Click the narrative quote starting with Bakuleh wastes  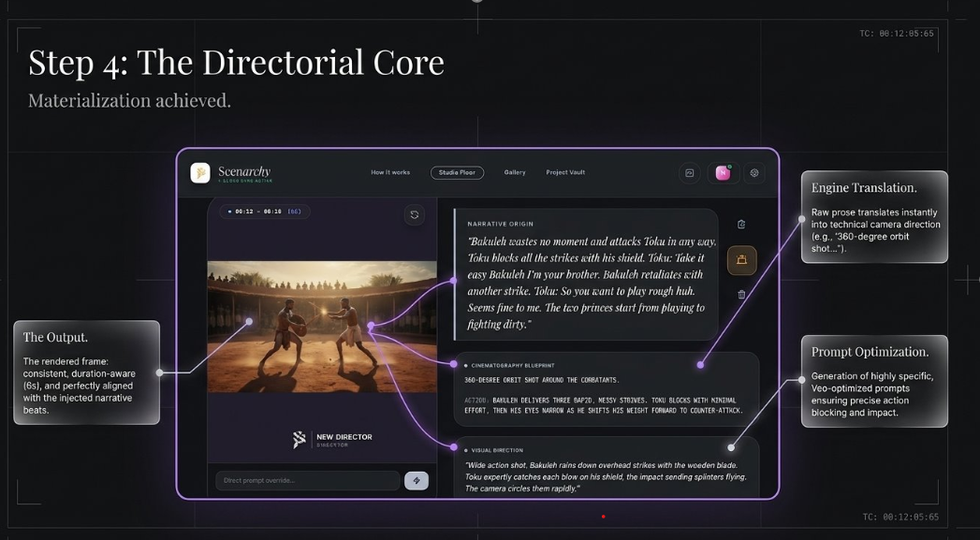(x=592, y=283)
